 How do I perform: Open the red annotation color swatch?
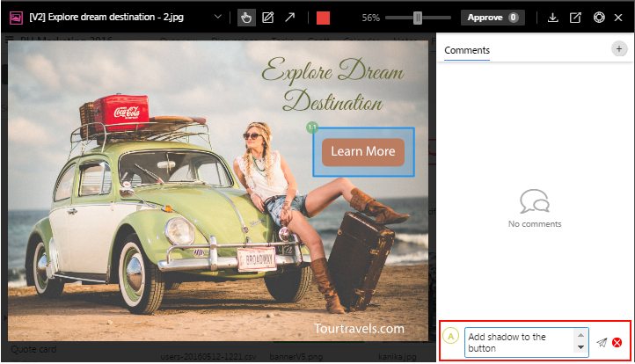pyautogui.click(x=323, y=18)
